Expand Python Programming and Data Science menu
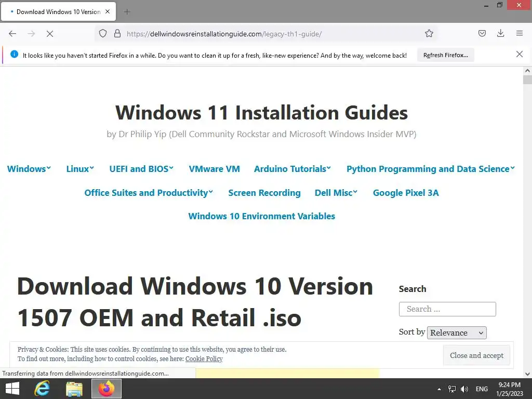This screenshot has width=532, height=399. (x=431, y=169)
